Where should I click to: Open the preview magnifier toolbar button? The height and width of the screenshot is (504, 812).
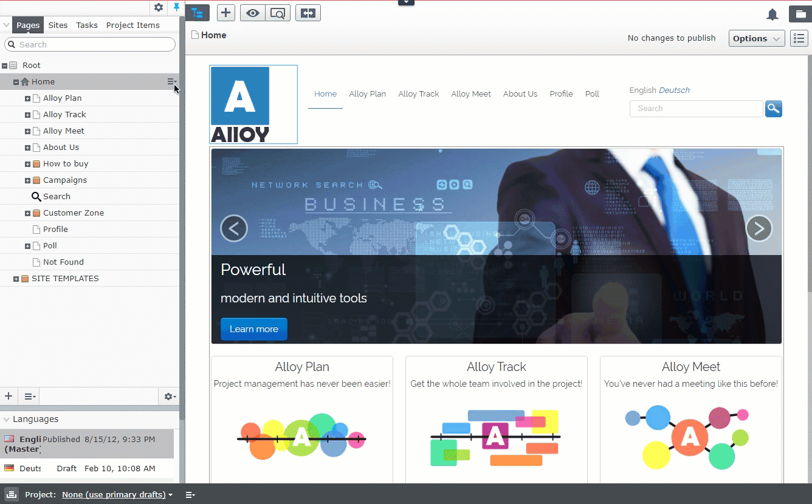click(x=278, y=13)
